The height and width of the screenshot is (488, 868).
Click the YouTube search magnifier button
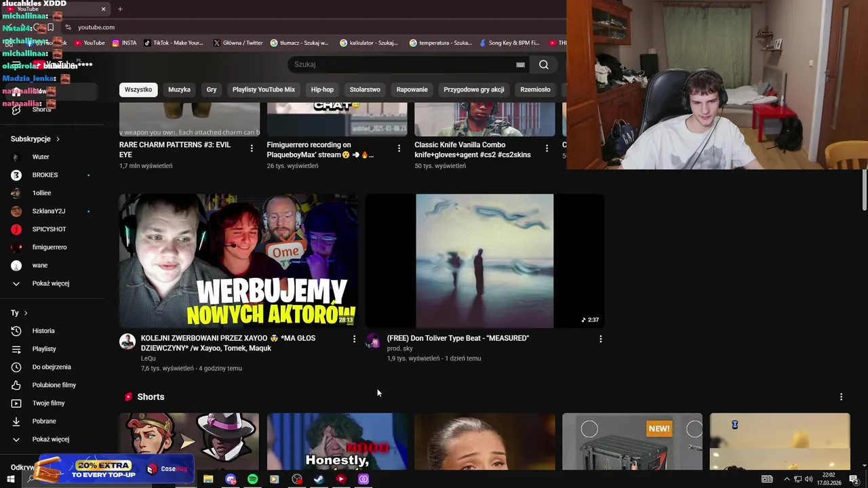pos(544,64)
